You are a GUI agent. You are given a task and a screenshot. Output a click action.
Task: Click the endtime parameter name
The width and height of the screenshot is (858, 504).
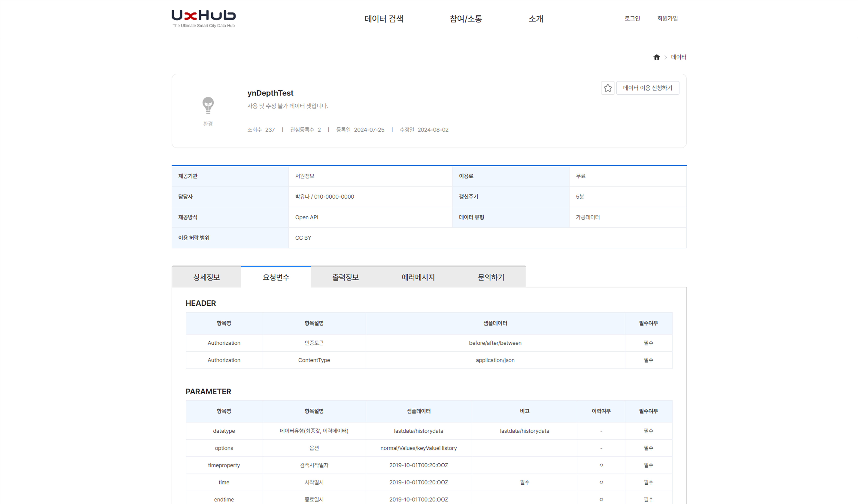click(224, 500)
